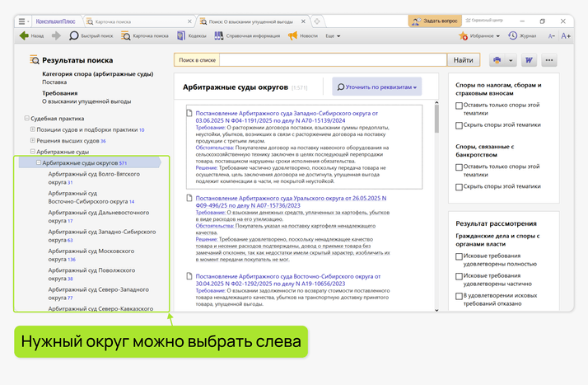Viewport: 588px width, 385px height.
Task: Expand Решения высших судов node
Action: (x=33, y=141)
